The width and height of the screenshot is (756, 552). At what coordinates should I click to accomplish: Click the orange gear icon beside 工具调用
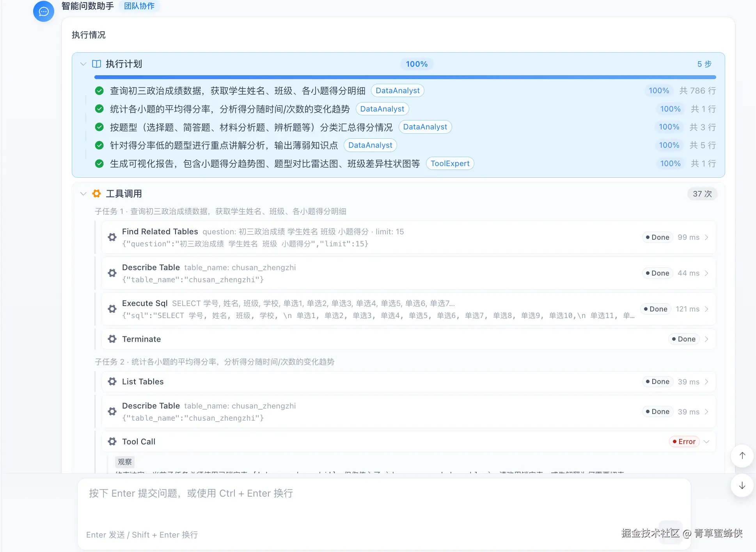(96, 194)
